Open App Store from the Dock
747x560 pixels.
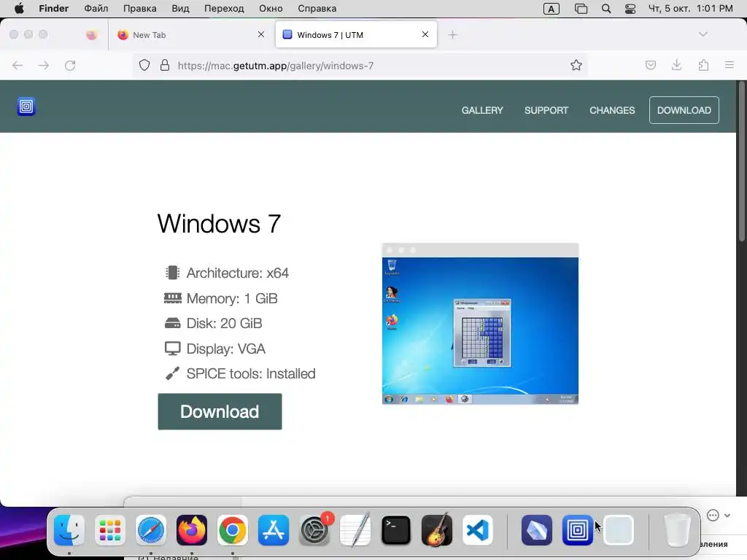coord(274,530)
